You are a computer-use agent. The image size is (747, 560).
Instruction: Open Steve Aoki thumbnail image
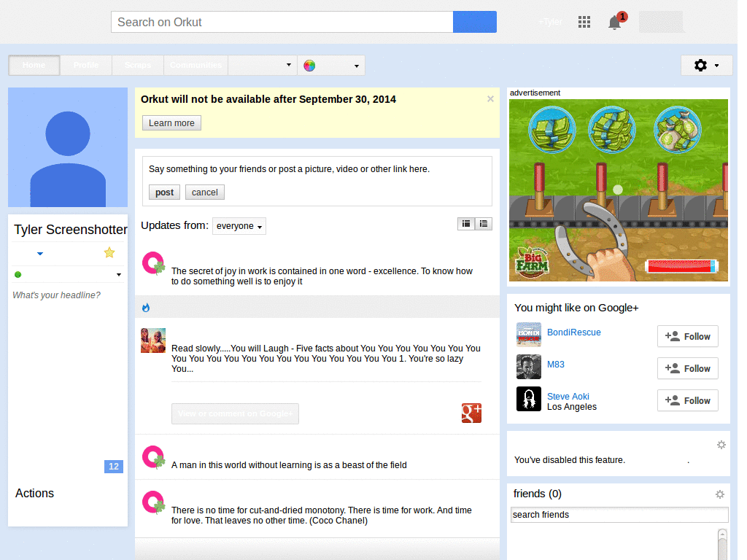pyautogui.click(x=529, y=399)
